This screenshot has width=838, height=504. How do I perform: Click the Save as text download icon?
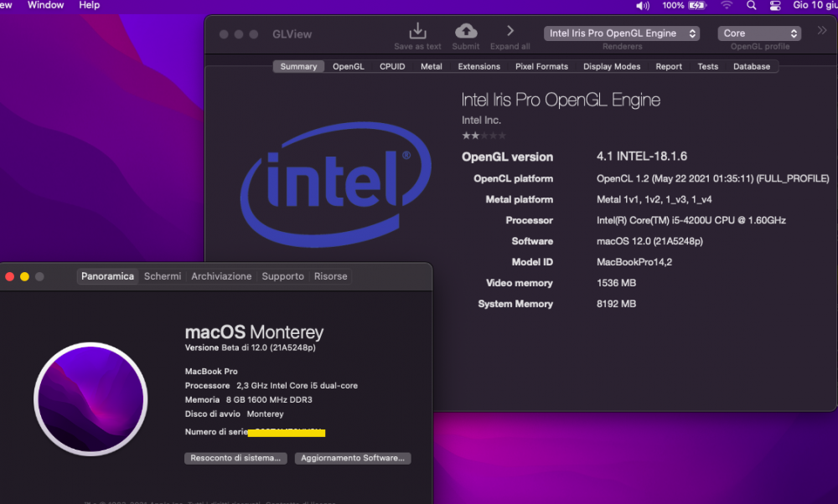point(417,31)
